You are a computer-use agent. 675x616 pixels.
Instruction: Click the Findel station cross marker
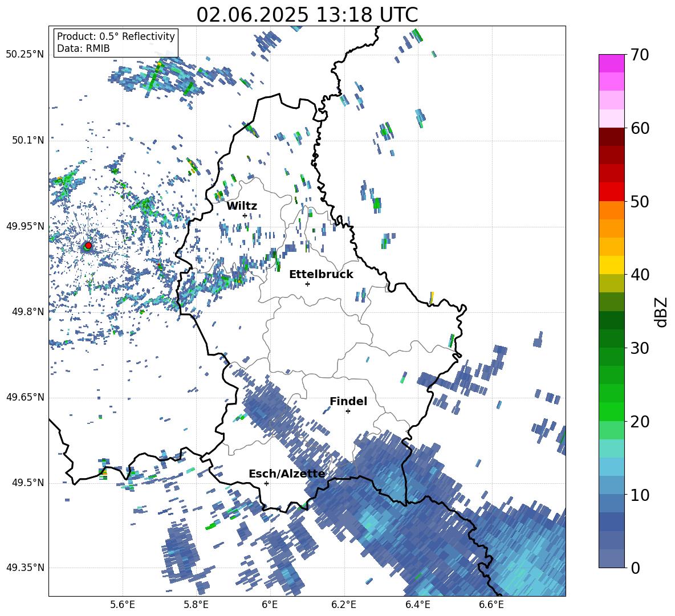348,411
